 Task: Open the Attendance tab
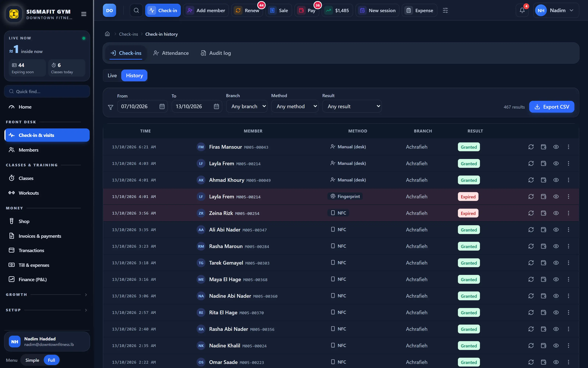171,53
